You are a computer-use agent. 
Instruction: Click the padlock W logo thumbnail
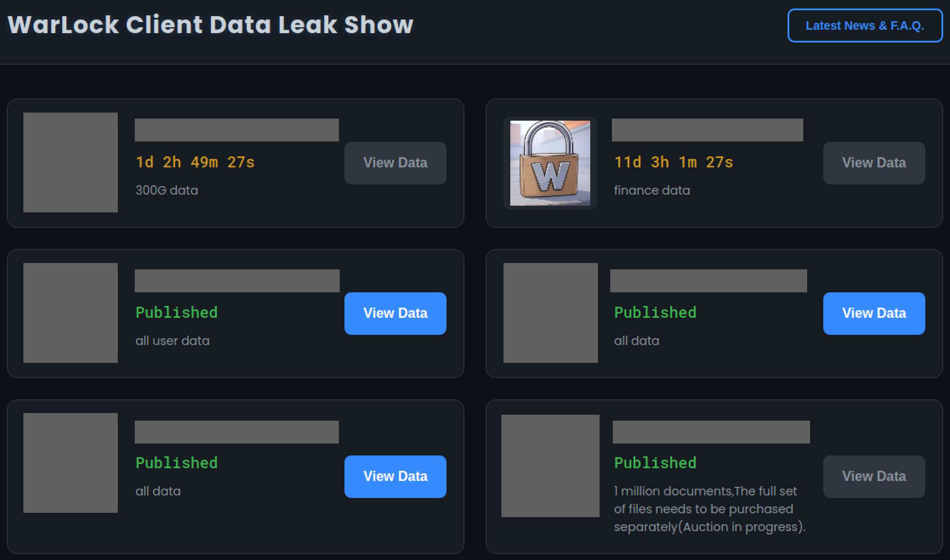(550, 163)
